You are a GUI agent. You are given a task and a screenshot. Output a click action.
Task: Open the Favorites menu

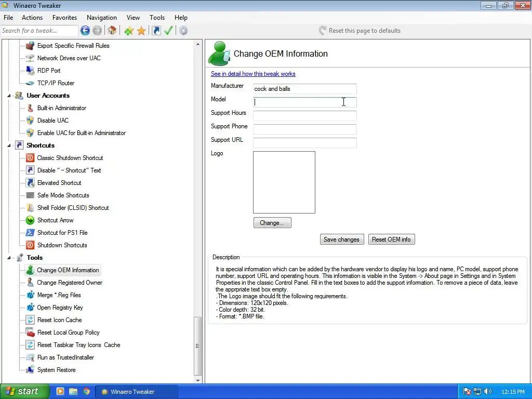[64, 18]
